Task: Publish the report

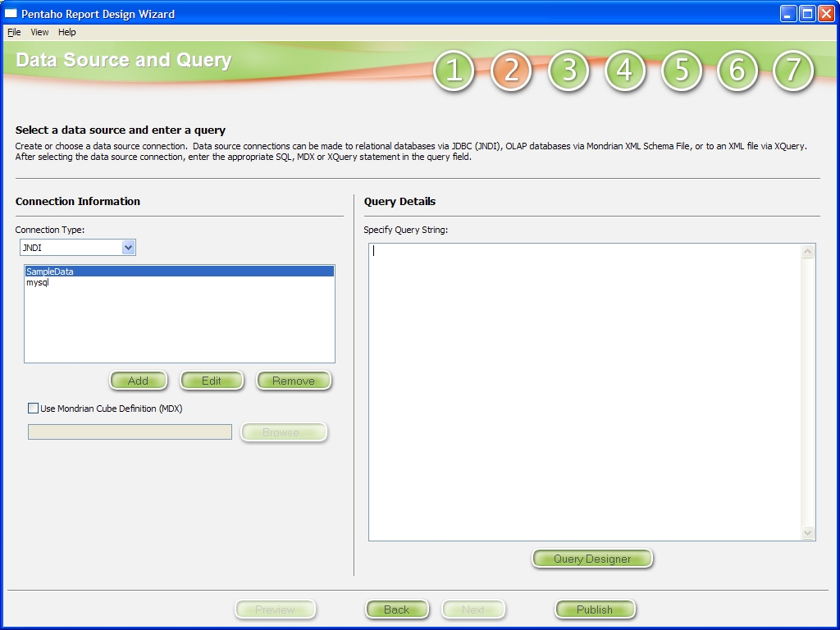Action: point(595,609)
